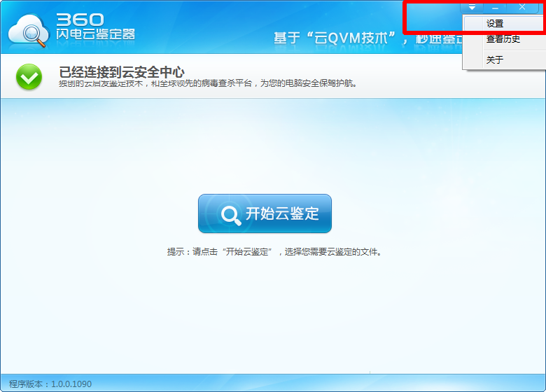The height and width of the screenshot is (392, 546).
Task: Click the hint text starting with 提示：请点击
Action: 274,252
